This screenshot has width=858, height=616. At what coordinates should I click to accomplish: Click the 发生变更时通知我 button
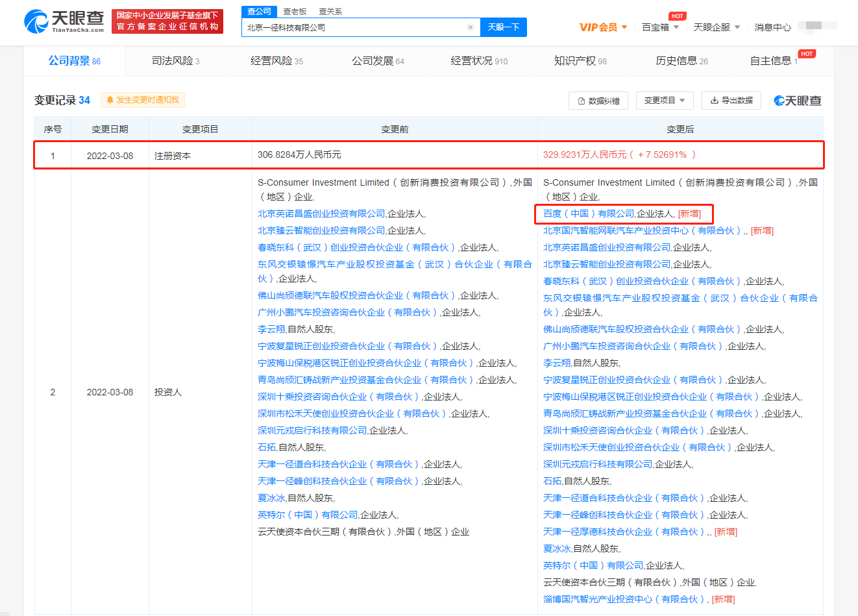pos(143,100)
